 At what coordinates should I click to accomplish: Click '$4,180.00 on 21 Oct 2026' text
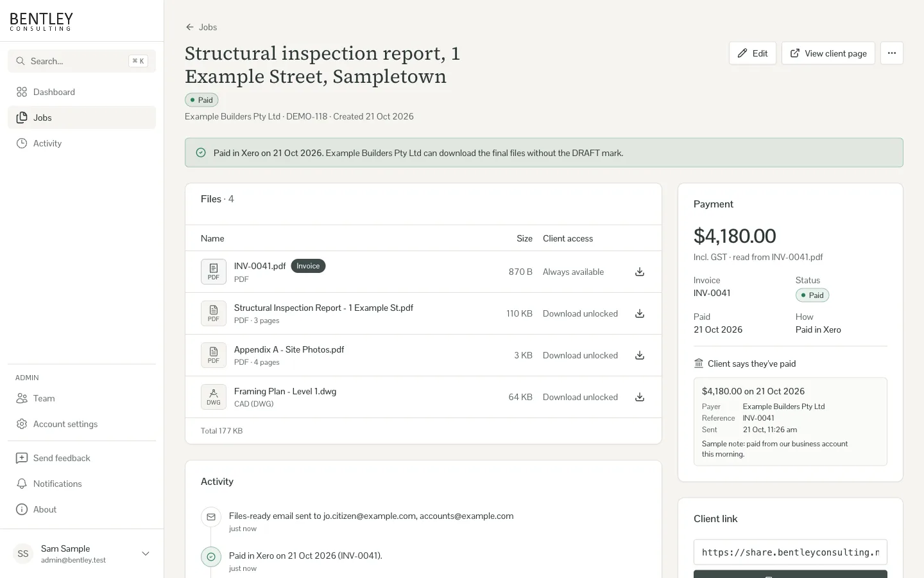point(753,391)
